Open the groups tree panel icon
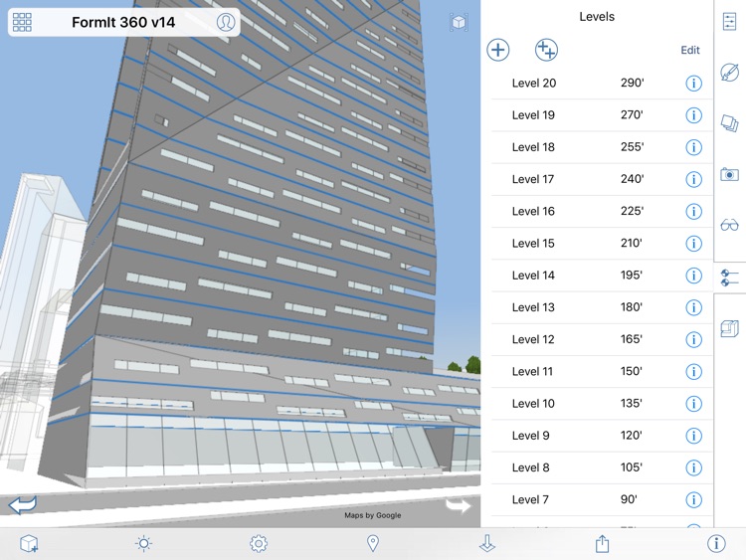The height and width of the screenshot is (560, 746). [x=729, y=329]
